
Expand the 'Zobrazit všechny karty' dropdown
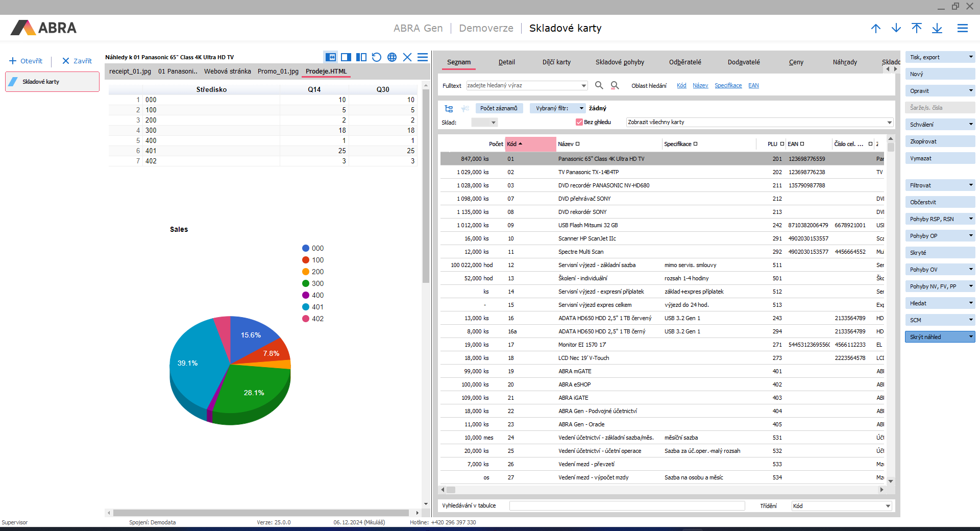(889, 122)
